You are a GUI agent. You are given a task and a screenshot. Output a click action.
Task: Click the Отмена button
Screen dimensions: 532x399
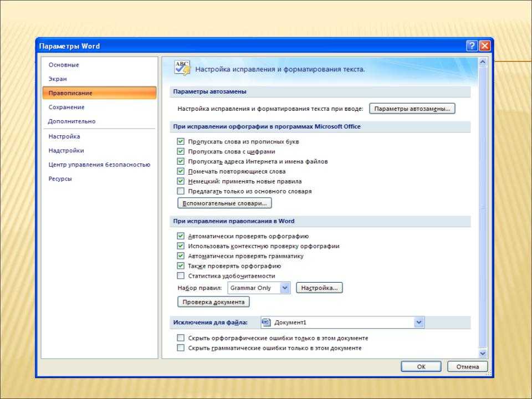[468, 366]
